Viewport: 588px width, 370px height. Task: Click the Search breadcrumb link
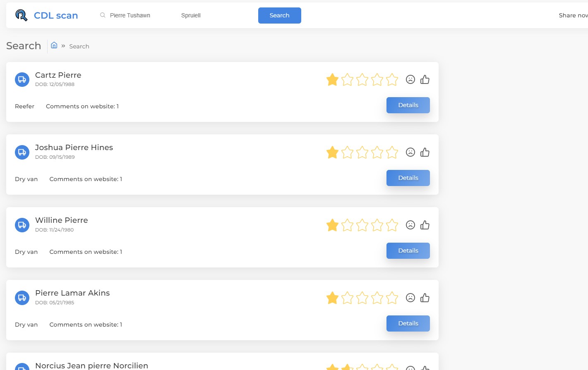(x=79, y=46)
